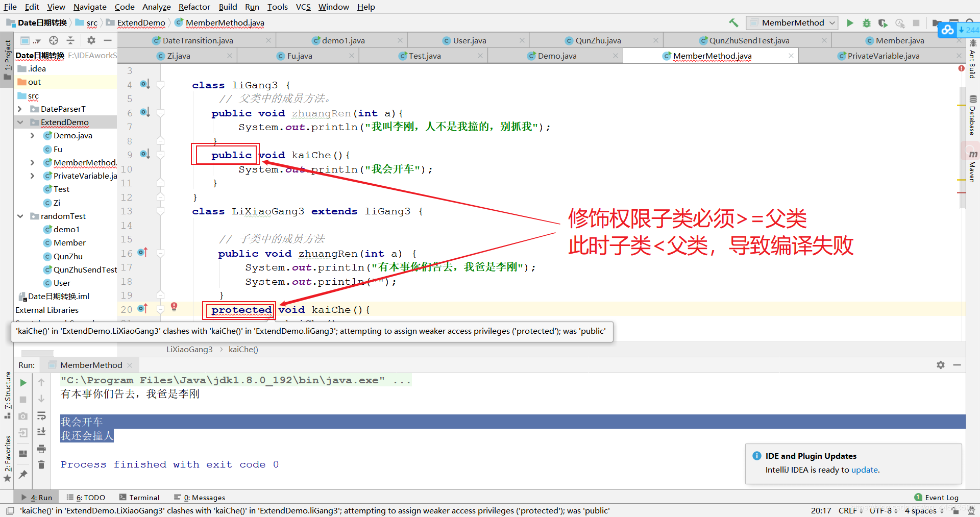980x517 pixels.
Task: Open the Event Log
Action: click(936, 497)
